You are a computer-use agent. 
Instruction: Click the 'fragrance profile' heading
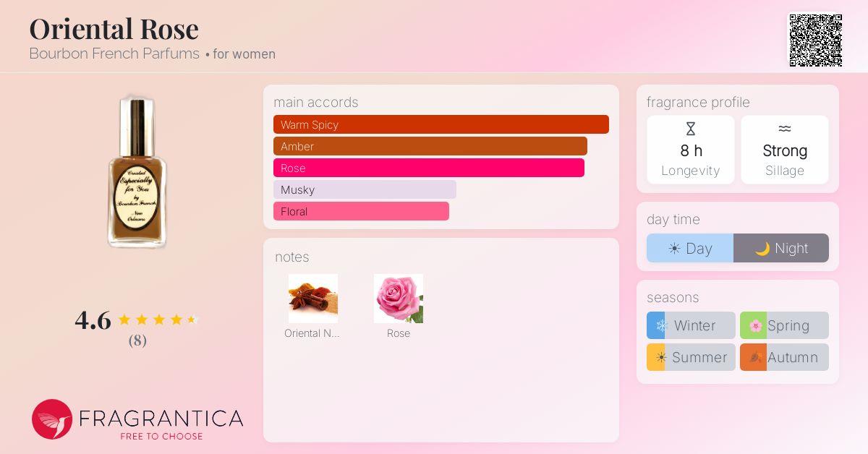[698, 103]
